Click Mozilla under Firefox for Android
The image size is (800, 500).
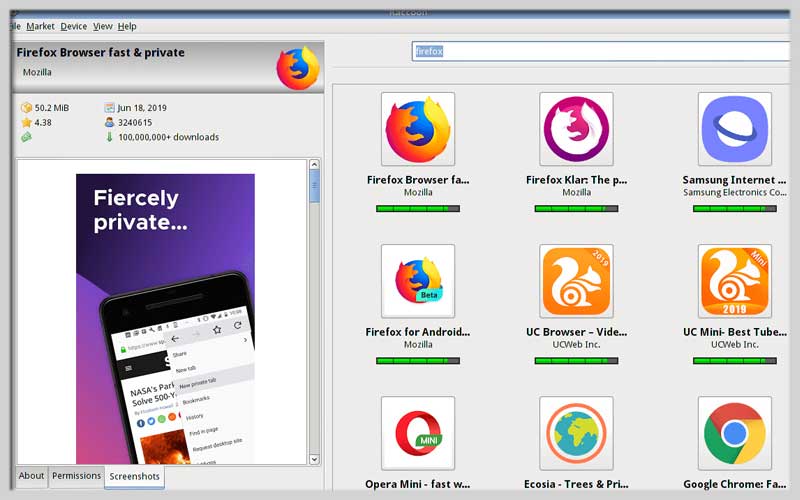[x=418, y=344]
